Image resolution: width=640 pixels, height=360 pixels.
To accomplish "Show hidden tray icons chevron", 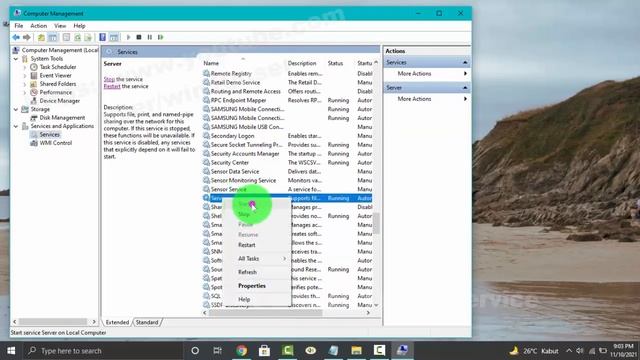I will (569, 351).
